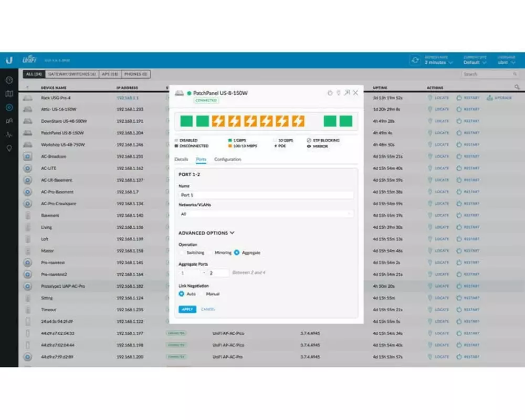Select orange PoE port 4
Viewport: 525px width, 420px height.
pyautogui.click(x=234, y=121)
